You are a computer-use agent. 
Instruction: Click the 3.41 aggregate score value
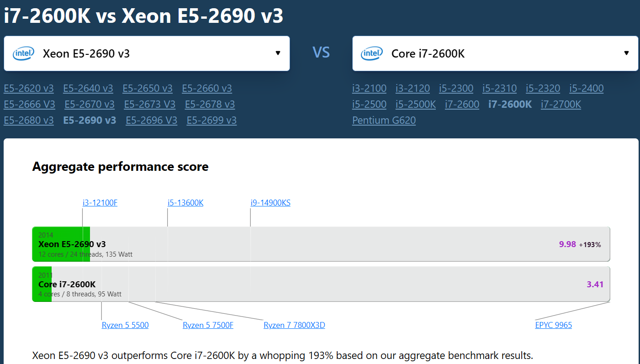coord(595,285)
